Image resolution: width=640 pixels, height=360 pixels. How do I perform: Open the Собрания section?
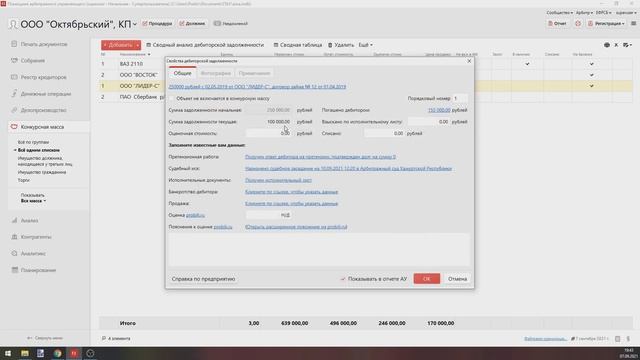[x=33, y=60]
